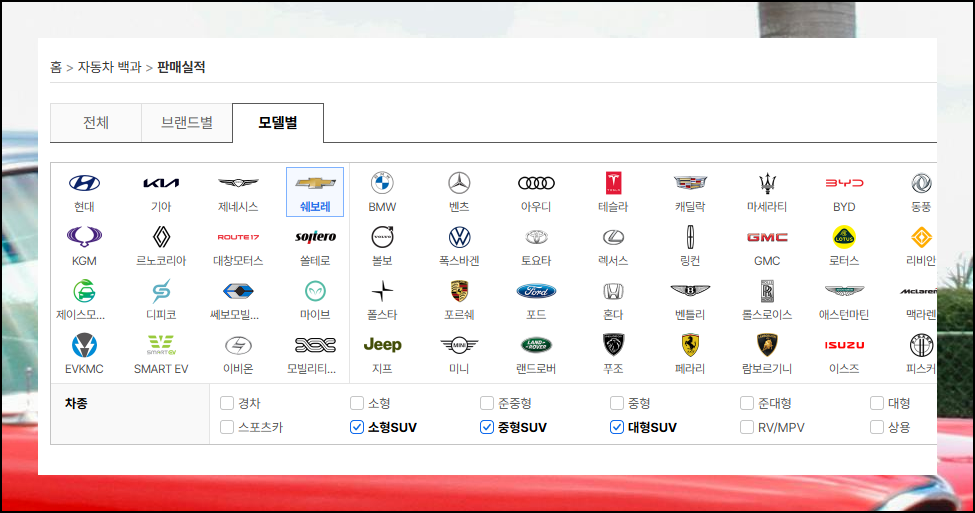Select the EVKMC brand logo
The width and height of the screenshot is (975, 513).
point(84,344)
